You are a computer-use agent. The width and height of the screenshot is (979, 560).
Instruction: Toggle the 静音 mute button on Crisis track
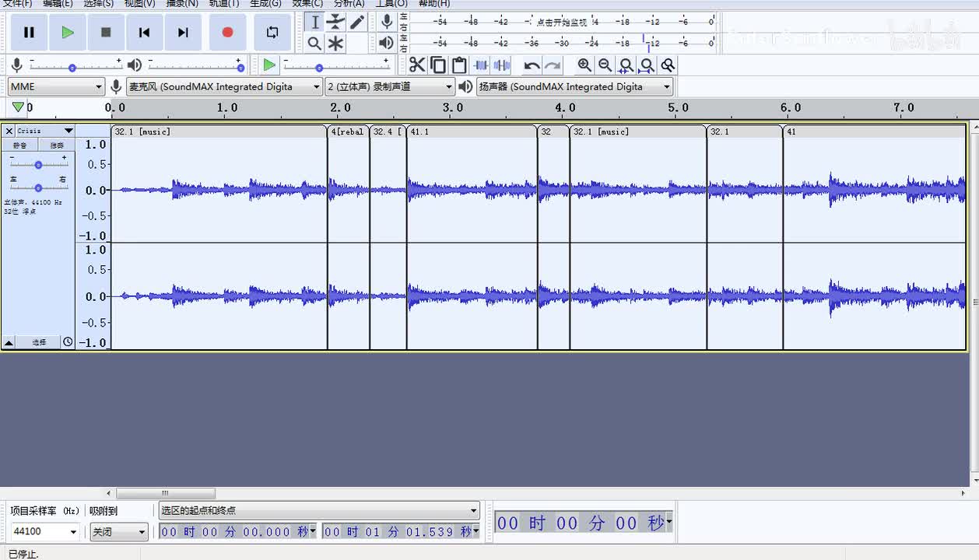coord(19,145)
